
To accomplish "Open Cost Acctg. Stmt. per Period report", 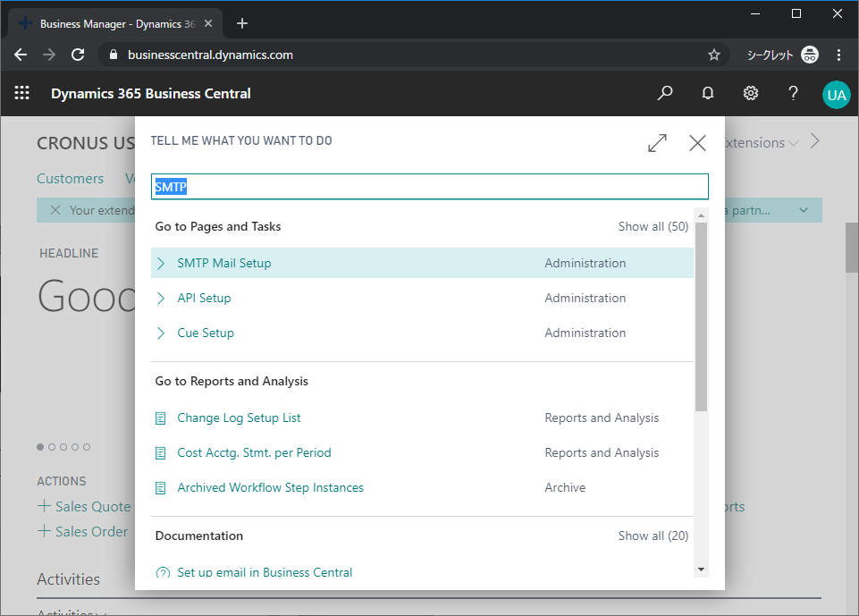I will 254,453.
